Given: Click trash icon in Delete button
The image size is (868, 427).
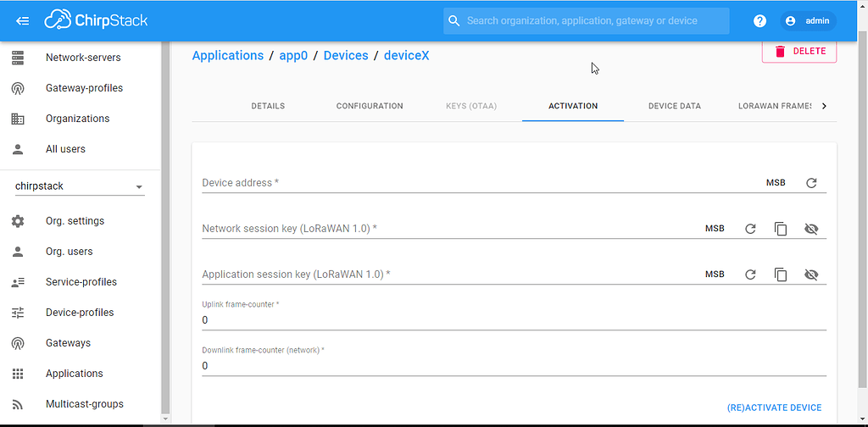Looking at the screenshot, I should tap(781, 51).
